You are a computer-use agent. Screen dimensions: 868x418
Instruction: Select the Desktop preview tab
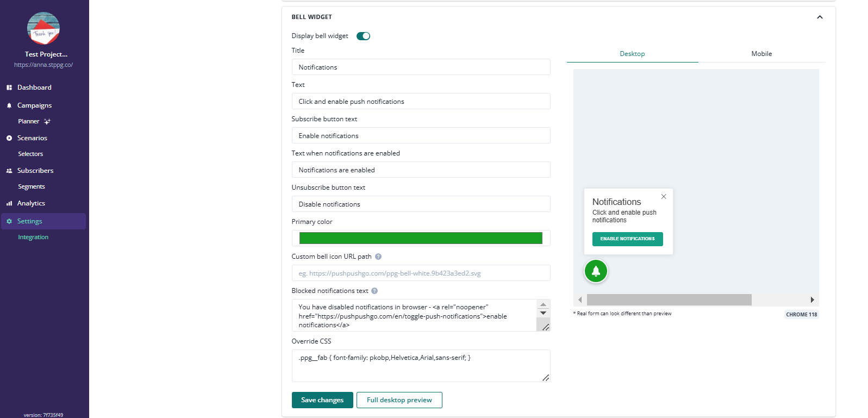[x=632, y=54]
